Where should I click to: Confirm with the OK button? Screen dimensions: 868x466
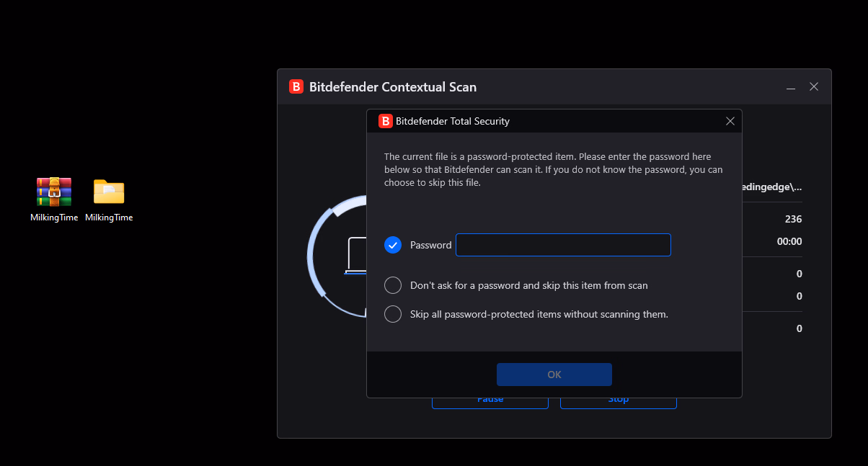pos(554,375)
